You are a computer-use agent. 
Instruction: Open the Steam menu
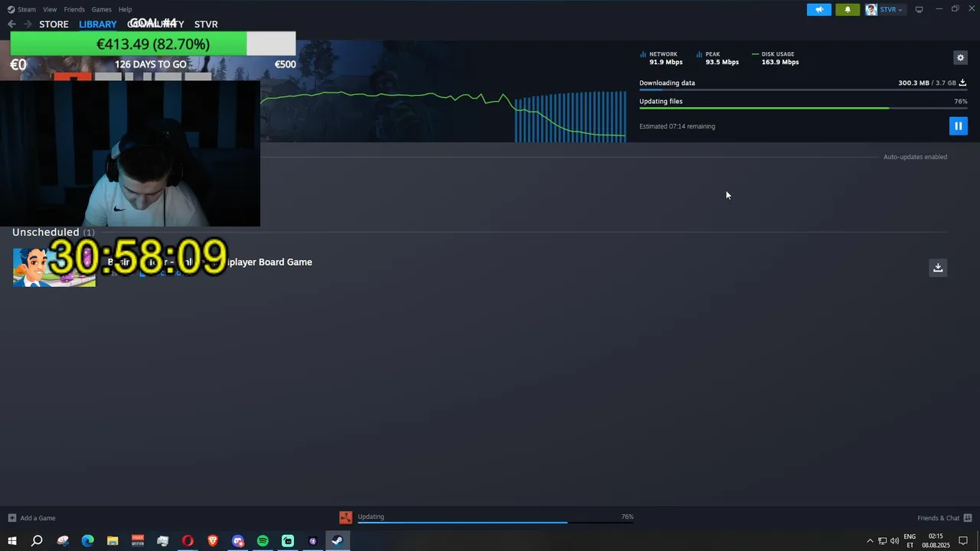pos(27,9)
